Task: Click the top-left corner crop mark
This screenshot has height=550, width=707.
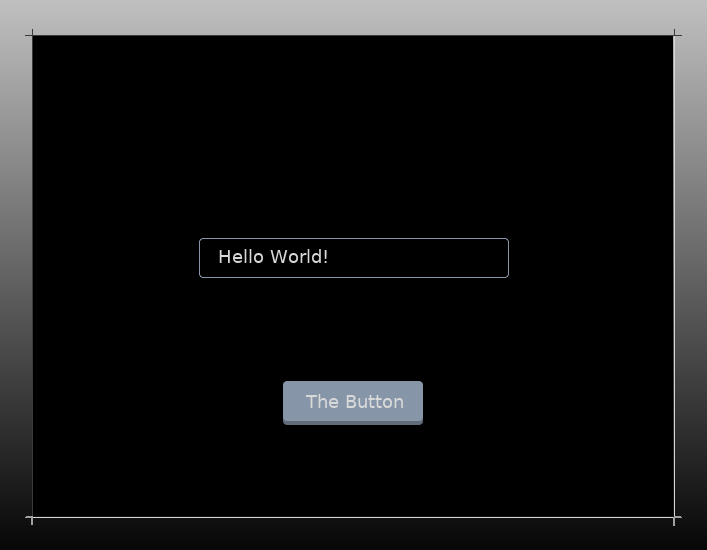Action: tap(32, 35)
